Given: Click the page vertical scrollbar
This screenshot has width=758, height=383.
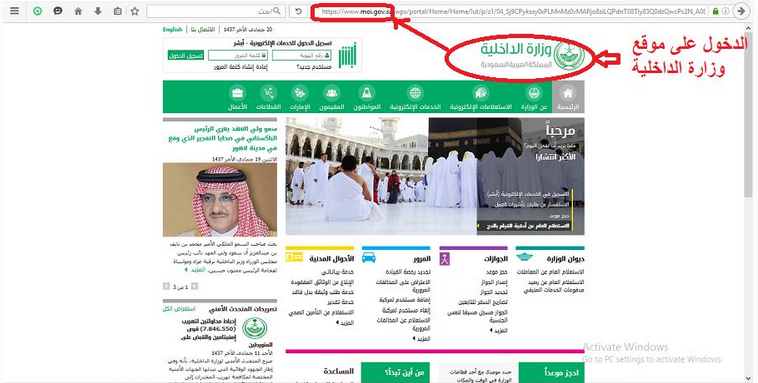Looking at the screenshot, I should tap(749, 202).
